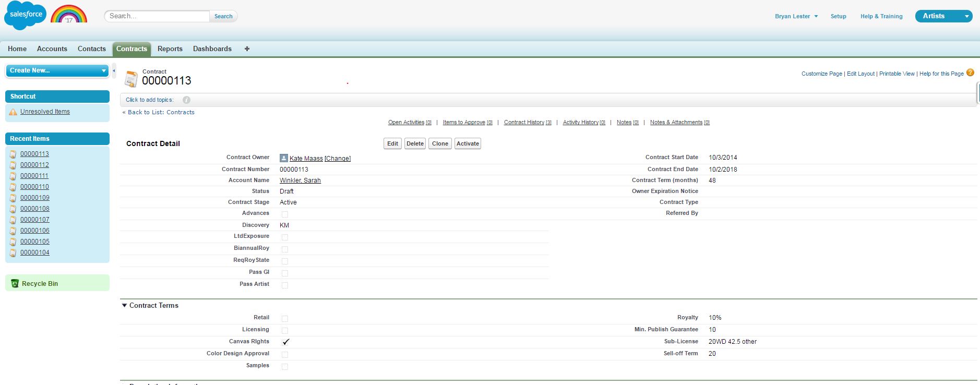
Task: Click the Salesforce cloud logo
Action: (x=25, y=15)
